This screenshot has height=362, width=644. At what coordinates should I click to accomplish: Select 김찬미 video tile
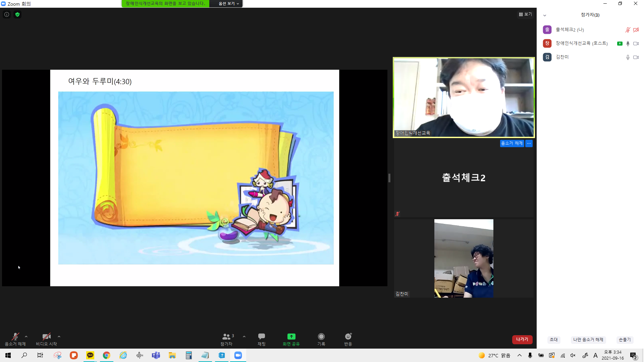(x=464, y=258)
